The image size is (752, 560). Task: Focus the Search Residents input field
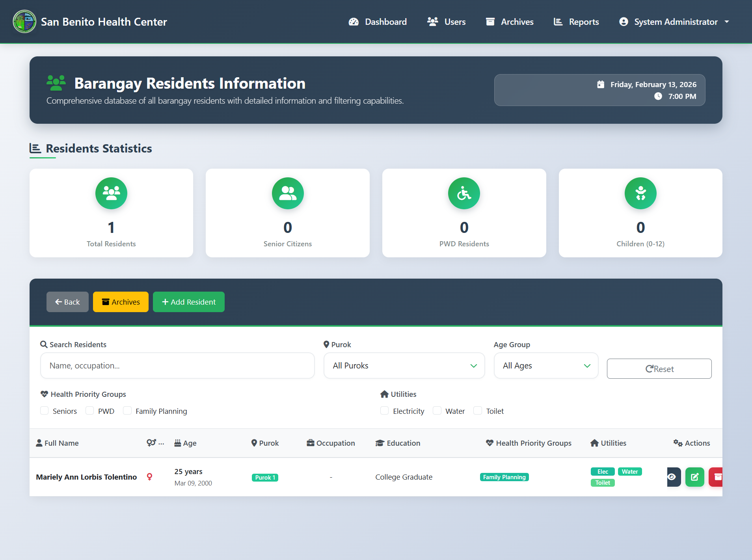pyautogui.click(x=177, y=366)
